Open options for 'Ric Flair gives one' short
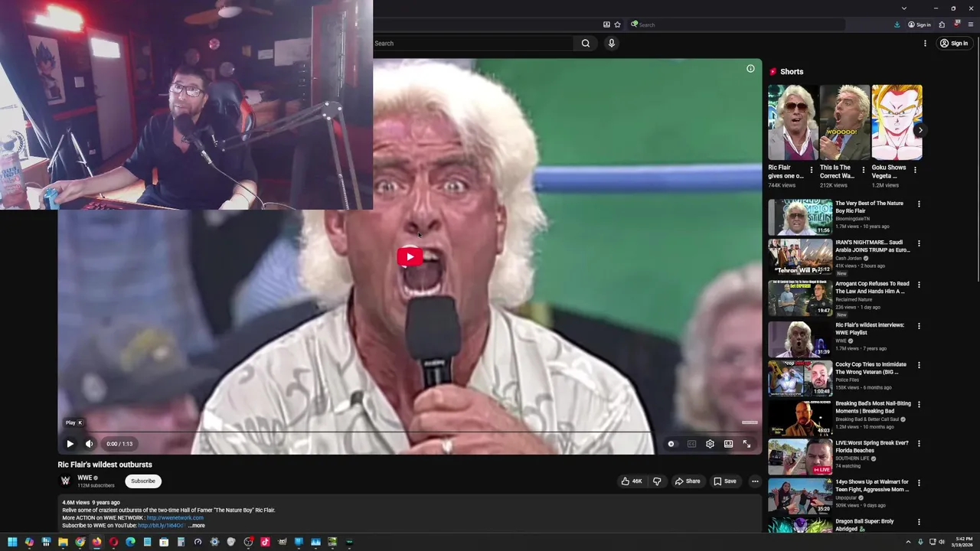Screen dimensions: 980x551 coord(812,170)
